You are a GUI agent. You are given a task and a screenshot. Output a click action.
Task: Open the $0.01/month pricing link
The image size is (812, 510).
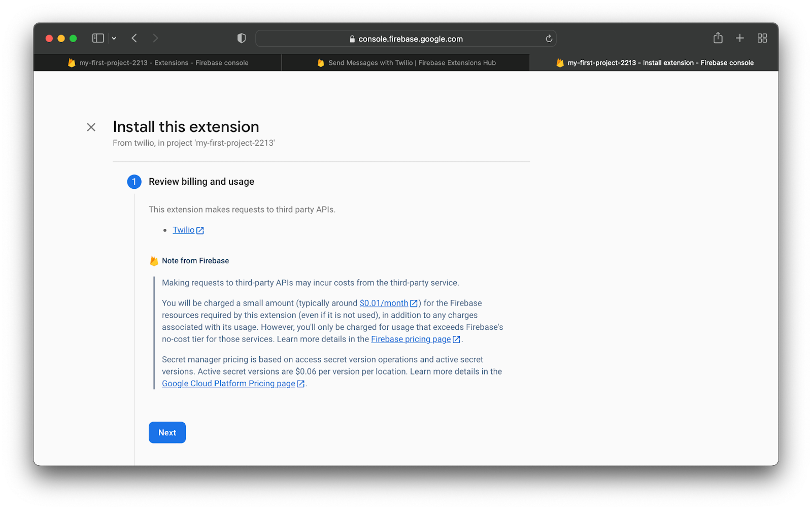(x=384, y=303)
